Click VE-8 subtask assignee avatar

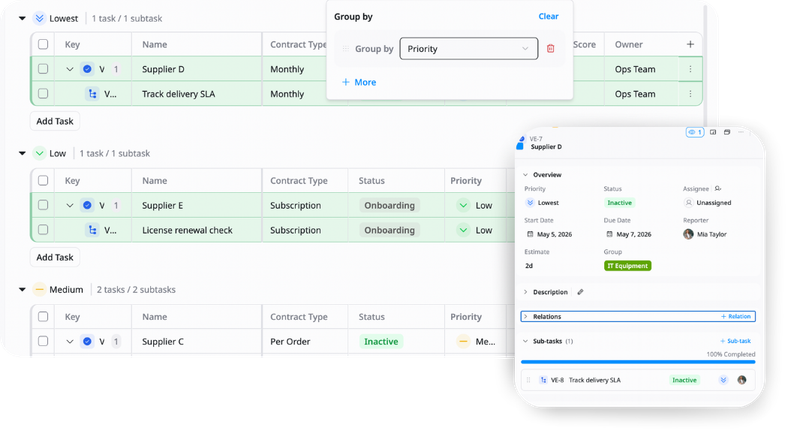[742, 380]
